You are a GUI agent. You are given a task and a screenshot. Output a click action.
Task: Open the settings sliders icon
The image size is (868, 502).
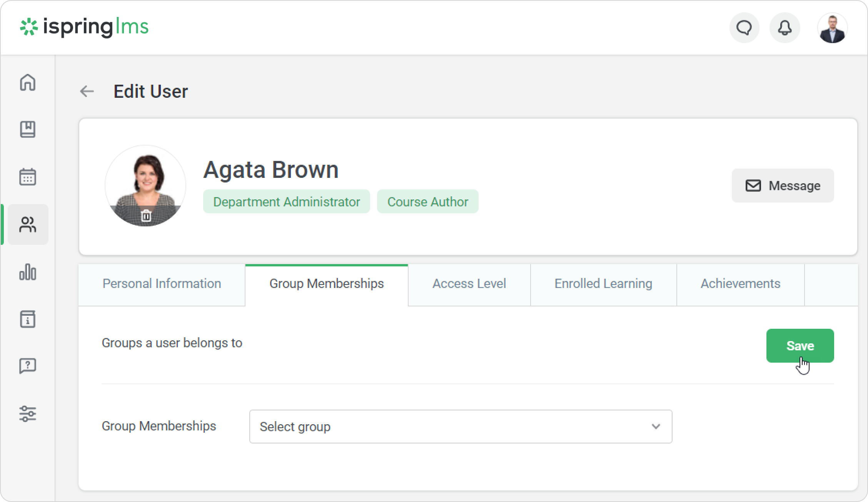click(x=28, y=414)
